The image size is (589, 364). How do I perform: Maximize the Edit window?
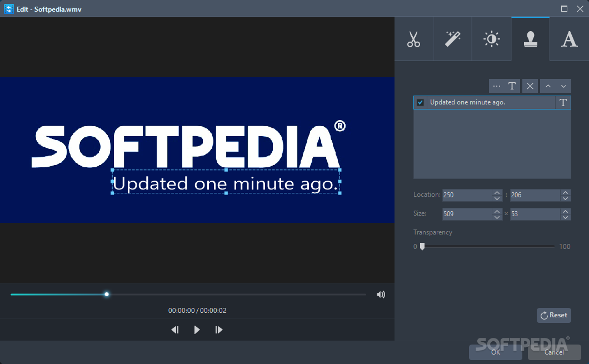tap(564, 9)
